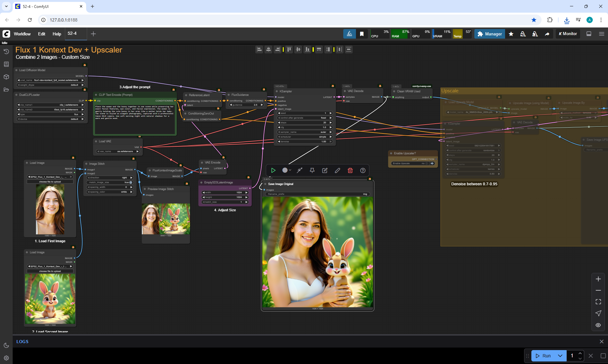Click the Manager button
608x364 pixels.
490,34
